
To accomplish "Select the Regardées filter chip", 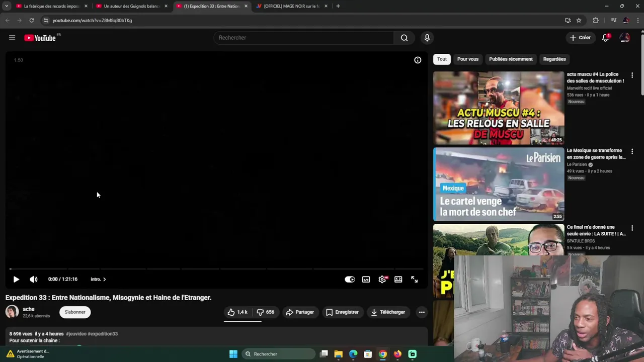I will tap(554, 59).
